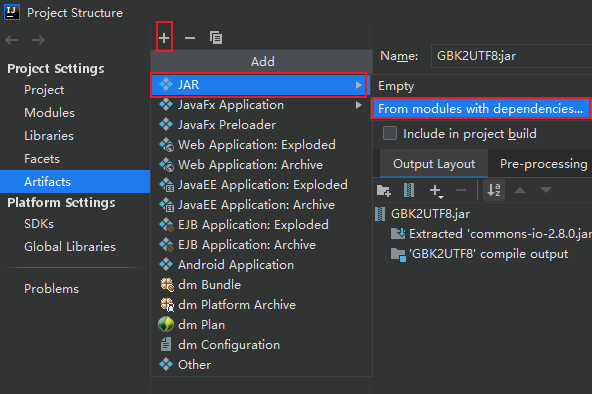Click the back navigation arrow

point(12,40)
